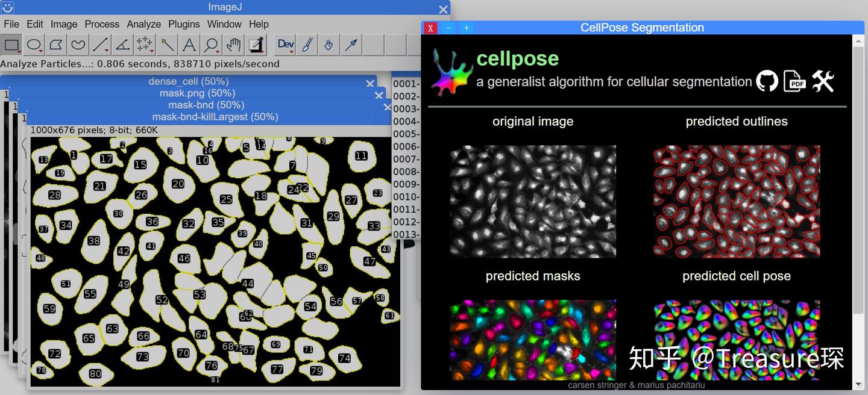Screen dimensions: 868x395
Task: Select the Text tool
Action: (x=188, y=44)
